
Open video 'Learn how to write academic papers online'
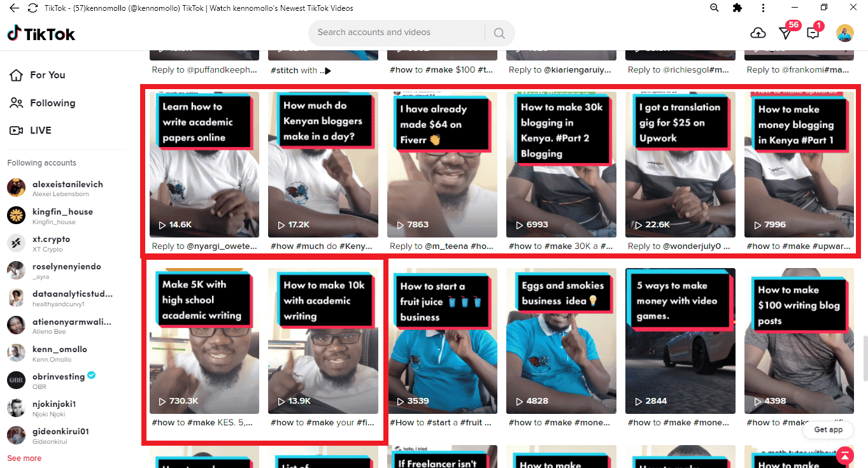click(x=204, y=164)
